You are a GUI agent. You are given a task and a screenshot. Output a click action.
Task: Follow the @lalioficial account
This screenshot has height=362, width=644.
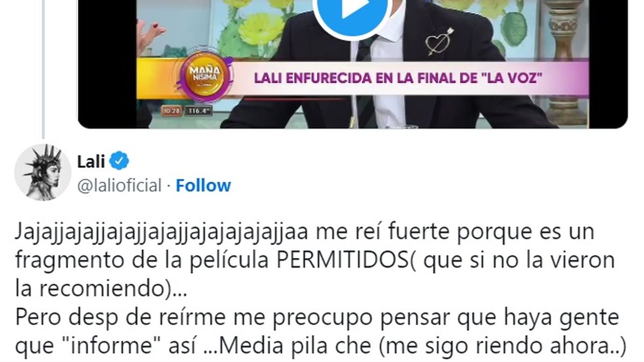[x=203, y=186]
